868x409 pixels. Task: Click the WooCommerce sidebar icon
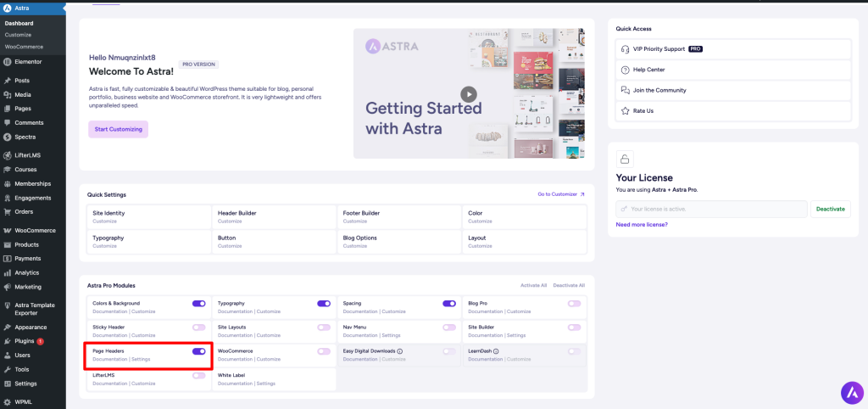tap(7, 230)
